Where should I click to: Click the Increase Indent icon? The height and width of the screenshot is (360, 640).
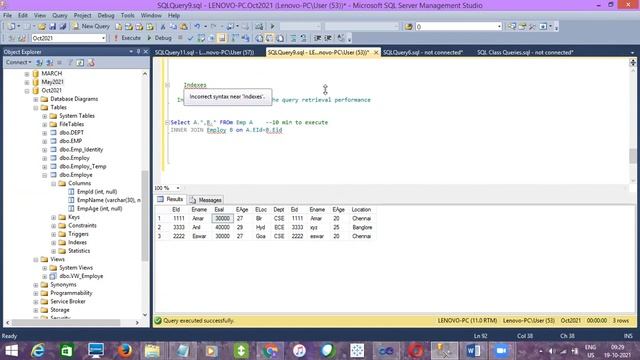(x=328, y=38)
